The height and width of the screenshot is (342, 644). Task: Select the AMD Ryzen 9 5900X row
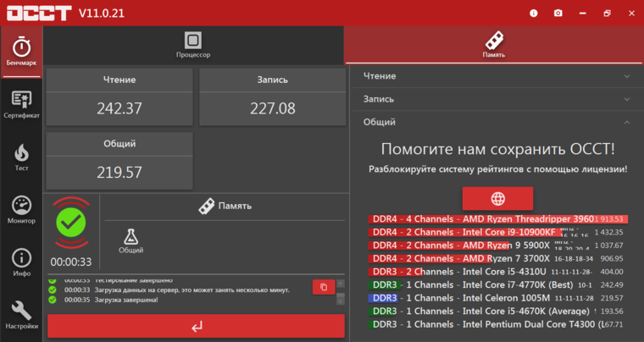click(x=497, y=245)
